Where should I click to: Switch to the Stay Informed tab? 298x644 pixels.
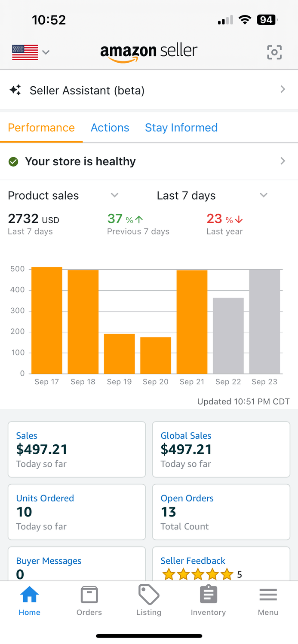point(181,128)
